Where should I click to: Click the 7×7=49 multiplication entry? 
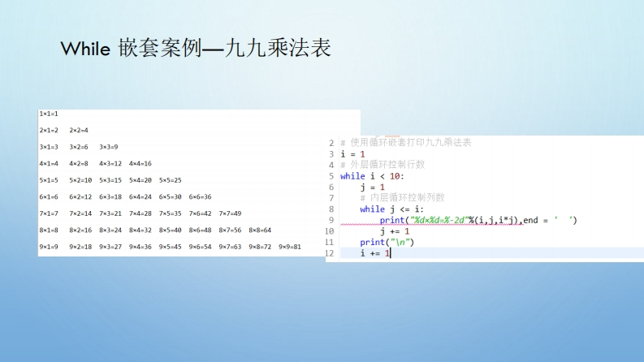[230, 213]
